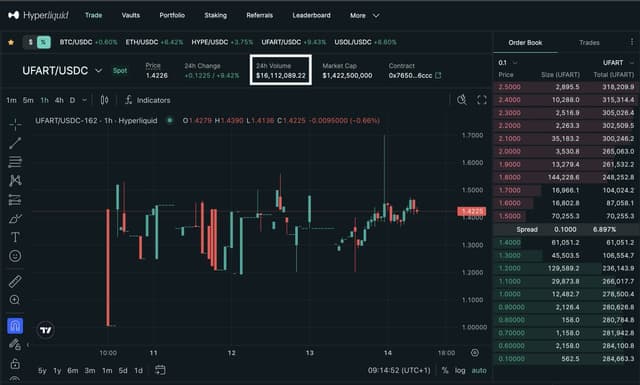This screenshot has width=640, height=385.
Task: Pick the text annotation tool
Action: (x=15, y=237)
